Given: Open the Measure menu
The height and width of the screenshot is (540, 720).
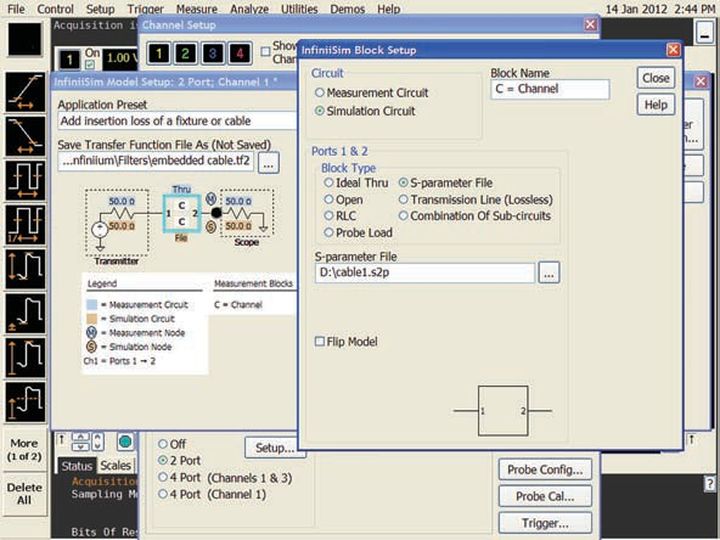Looking at the screenshot, I should (197, 9).
